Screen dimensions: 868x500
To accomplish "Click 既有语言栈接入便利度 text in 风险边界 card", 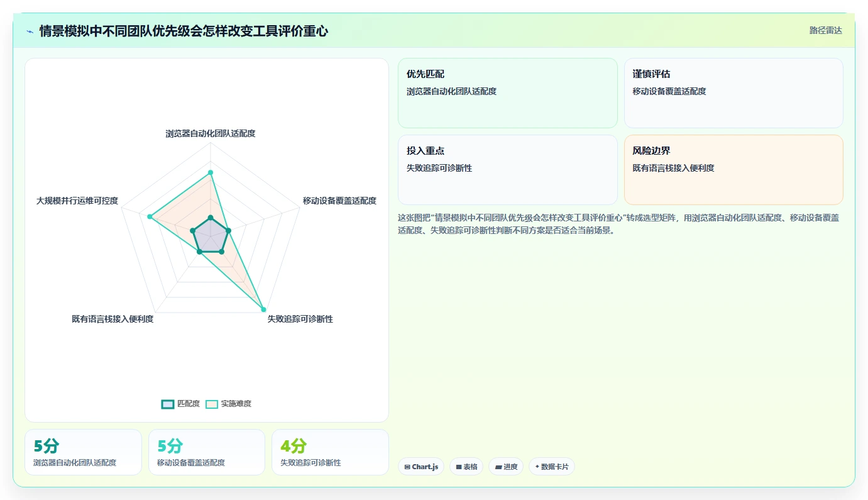I will point(673,168).
